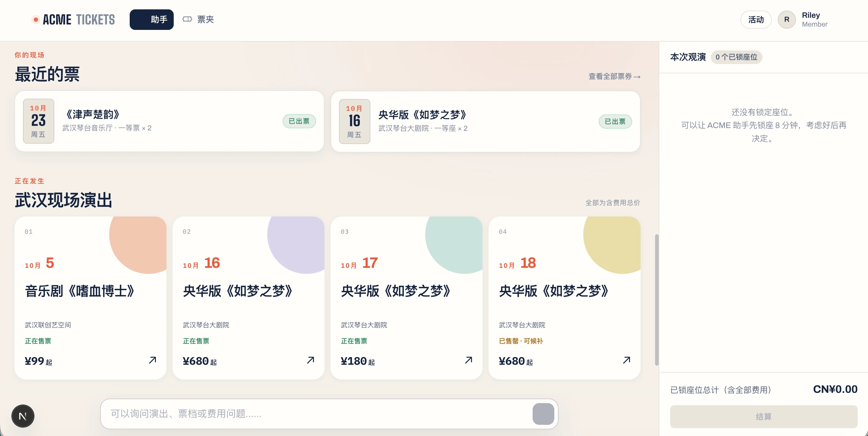Click 已出票 badge on 《津声楚韵》
Image resolution: width=868 pixels, height=436 pixels.
299,121
